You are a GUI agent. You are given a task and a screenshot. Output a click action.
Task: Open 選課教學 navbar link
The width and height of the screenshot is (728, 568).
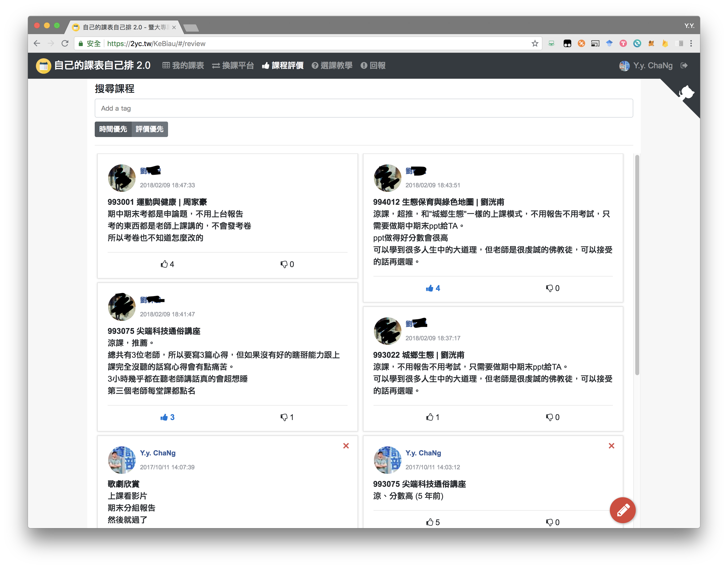(x=332, y=66)
